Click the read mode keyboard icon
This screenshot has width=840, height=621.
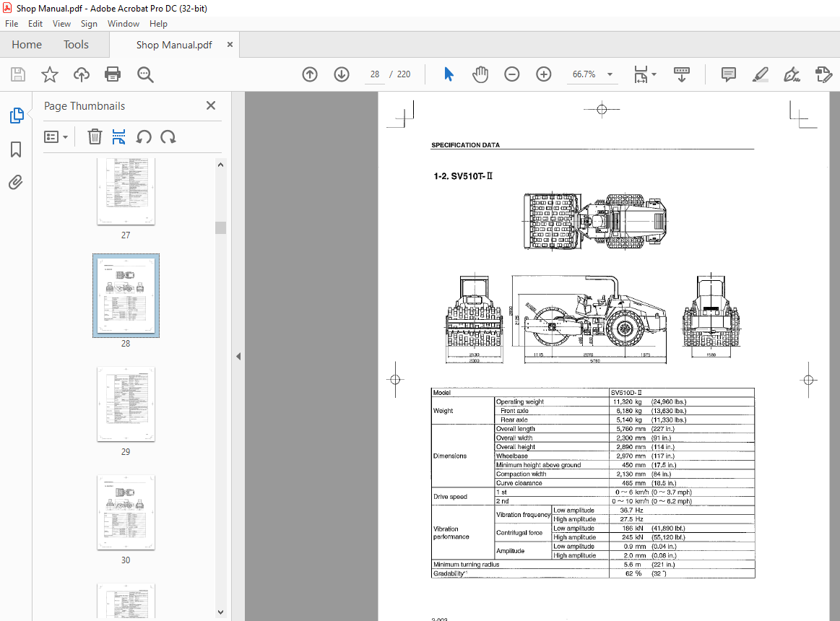681,74
